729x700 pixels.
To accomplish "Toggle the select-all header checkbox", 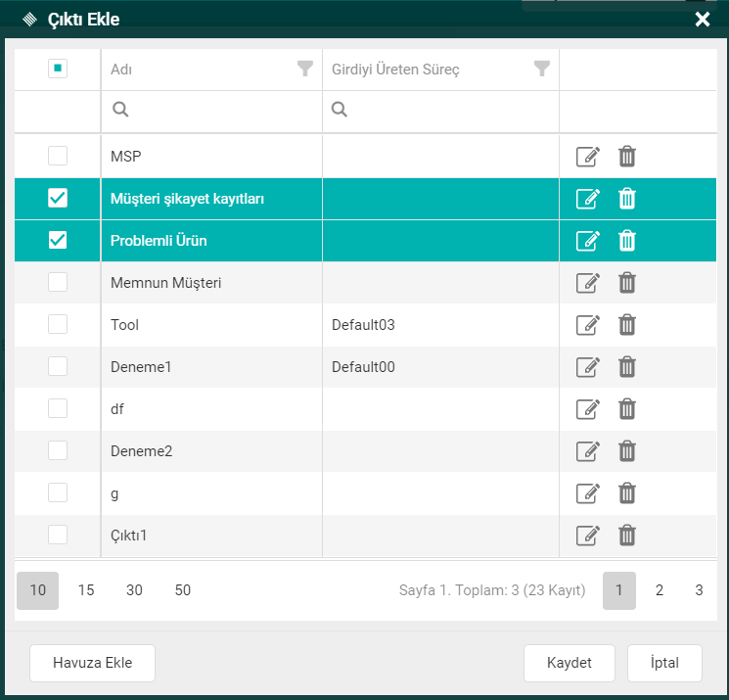I will pyautogui.click(x=58, y=69).
